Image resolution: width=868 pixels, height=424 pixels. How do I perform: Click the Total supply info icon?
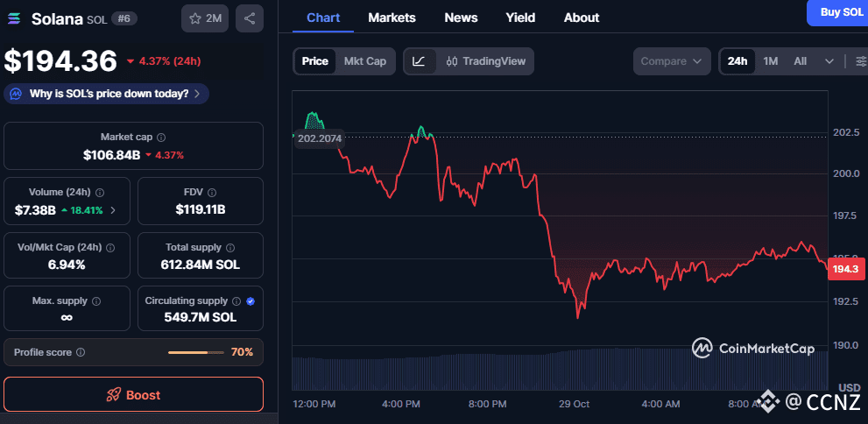coord(230,248)
